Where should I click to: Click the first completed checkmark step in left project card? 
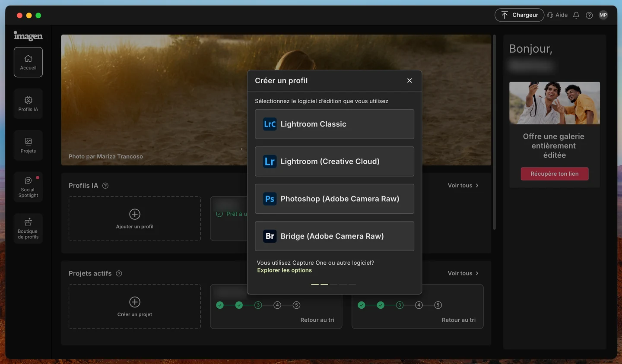(x=220, y=305)
